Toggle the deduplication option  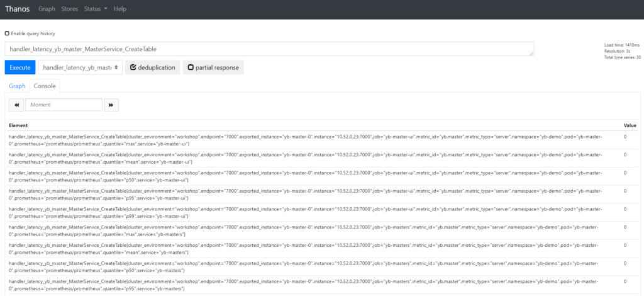(153, 67)
